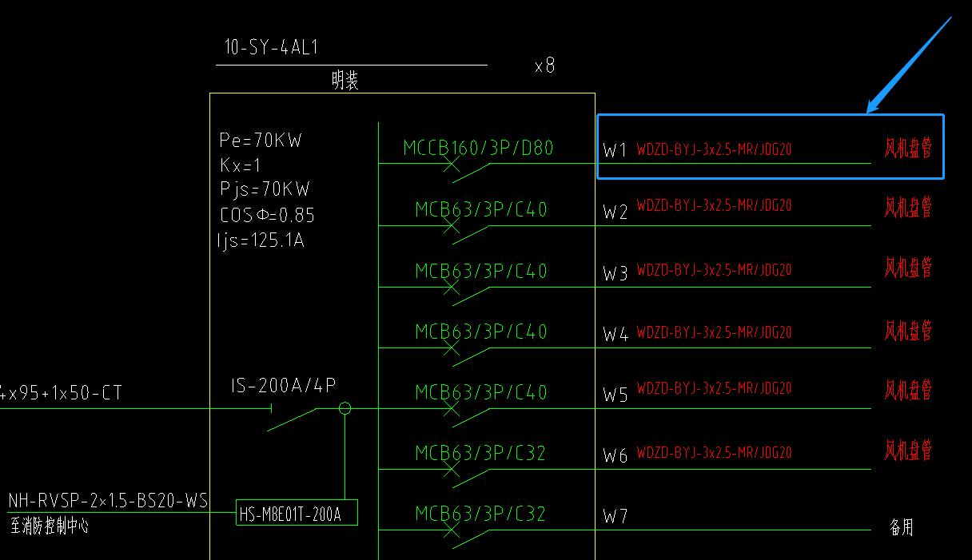Screen dimensions: 972x560
Task: Click the 明装 installation label
Action: [345, 81]
